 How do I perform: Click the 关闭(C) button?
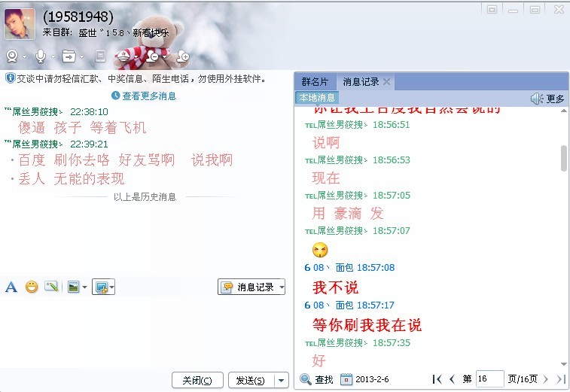coord(197,381)
